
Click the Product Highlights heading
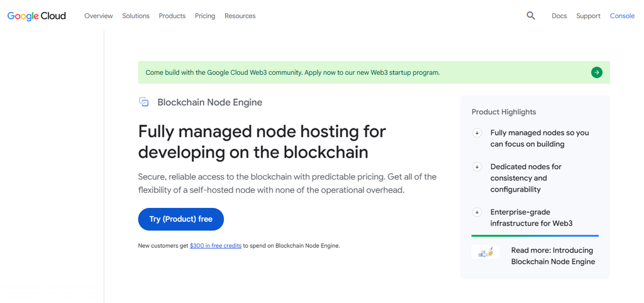tap(504, 112)
